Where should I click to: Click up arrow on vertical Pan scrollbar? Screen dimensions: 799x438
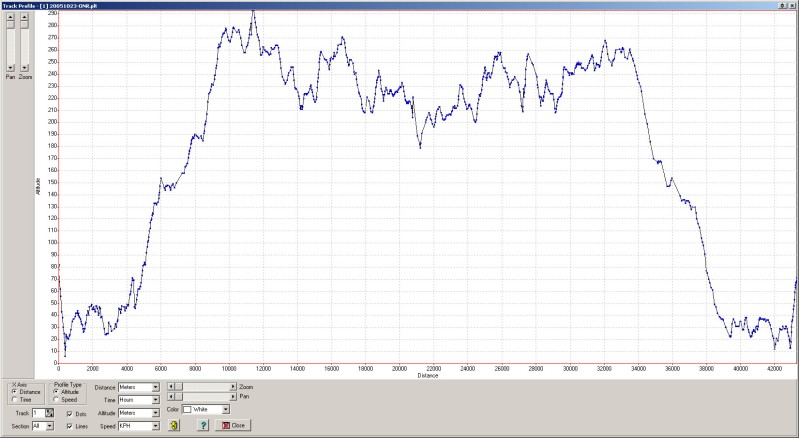pos(10,16)
